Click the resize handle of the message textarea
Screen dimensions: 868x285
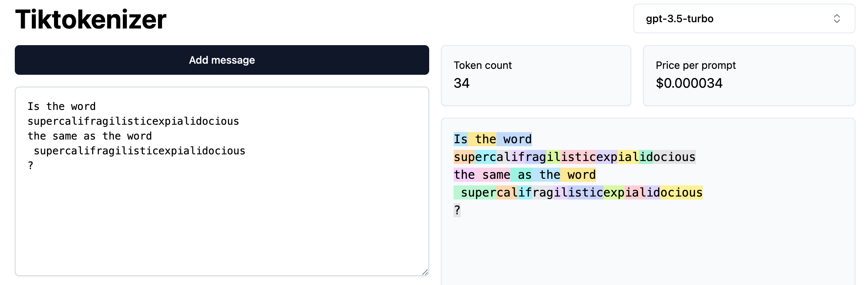[x=425, y=272]
